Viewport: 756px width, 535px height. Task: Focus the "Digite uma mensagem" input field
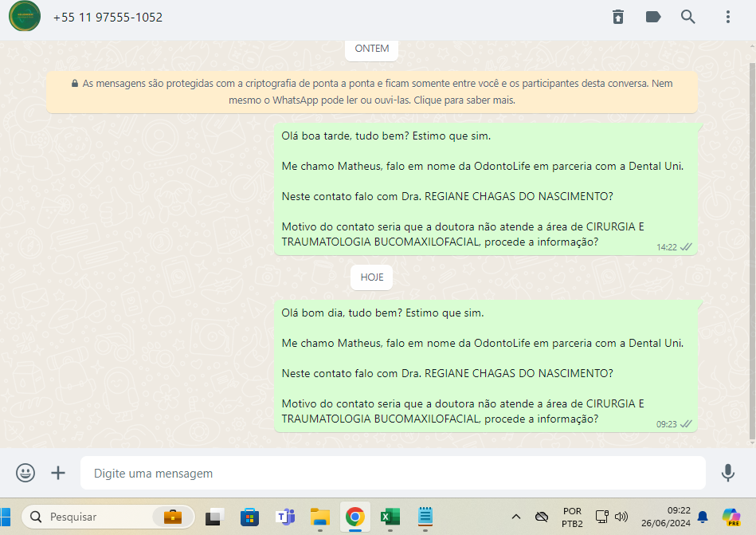(x=393, y=473)
